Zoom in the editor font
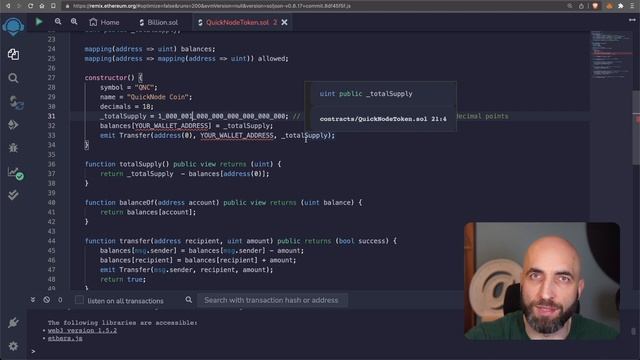Image resolution: width=640 pixels, height=360 pixels. pos(74,22)
